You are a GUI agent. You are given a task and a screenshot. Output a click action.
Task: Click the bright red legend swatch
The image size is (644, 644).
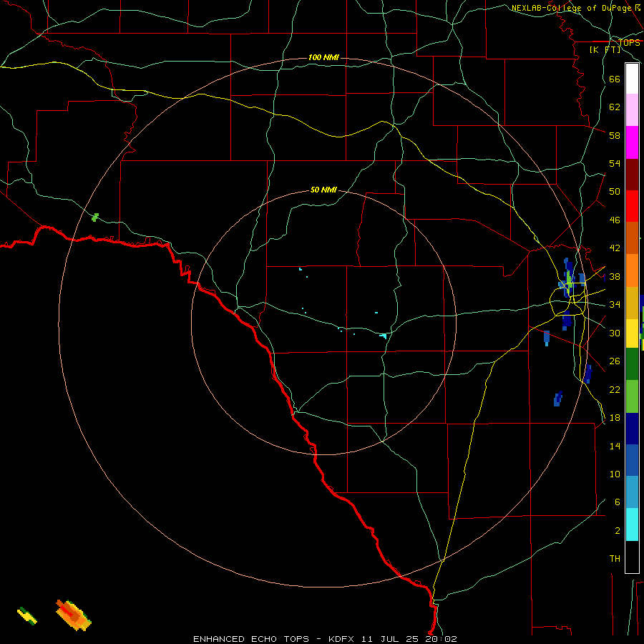click(632, 206)
